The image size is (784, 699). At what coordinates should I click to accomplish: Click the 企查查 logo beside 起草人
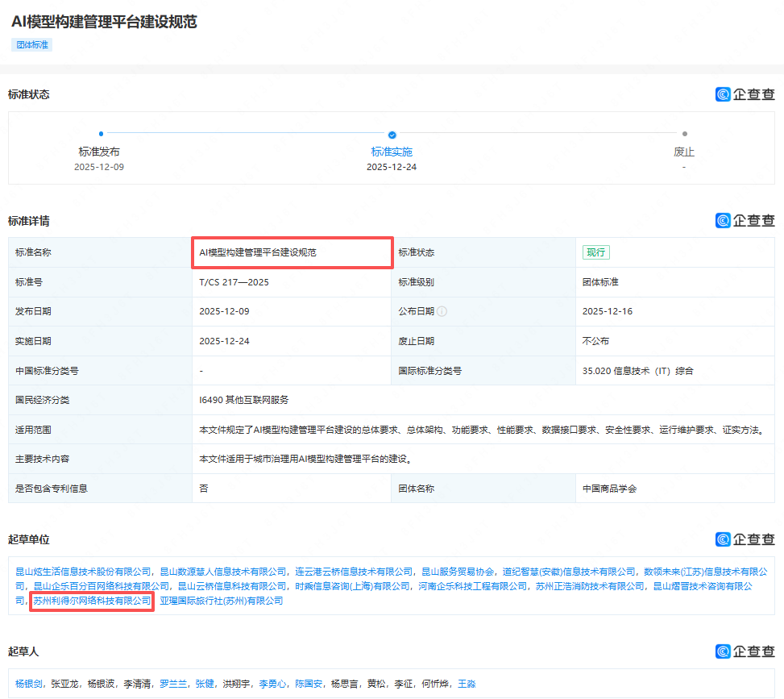coord(745,651)
